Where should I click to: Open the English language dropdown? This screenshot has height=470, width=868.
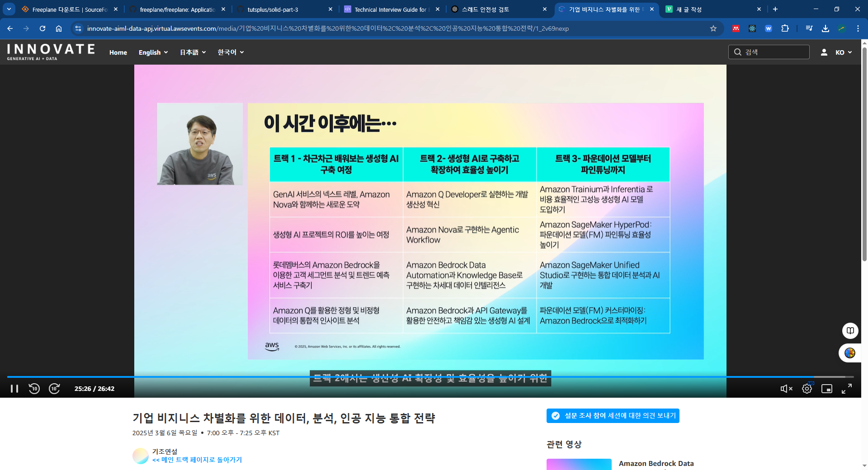[153, 52]
